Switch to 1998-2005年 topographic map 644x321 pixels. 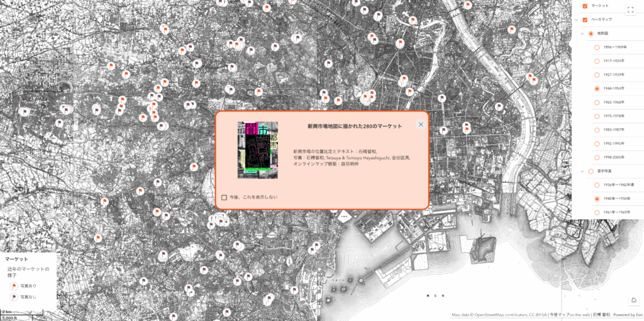pyautogui.click(x=597, y=157)
